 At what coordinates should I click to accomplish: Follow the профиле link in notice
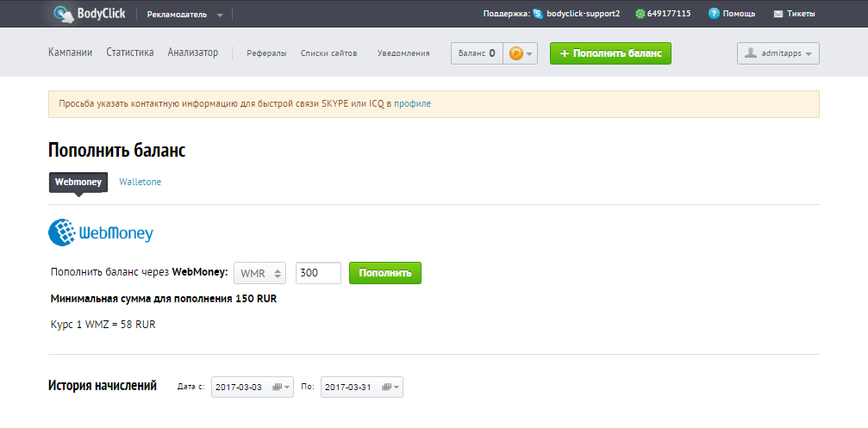(x=412, y=103)
